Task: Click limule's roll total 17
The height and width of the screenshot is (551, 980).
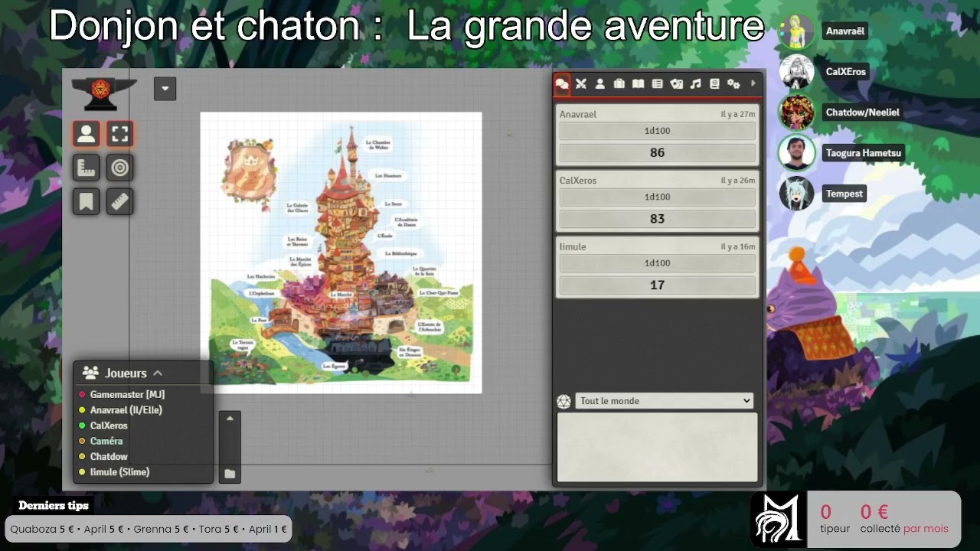Action: pyautogui.click(x=657, y=285)
